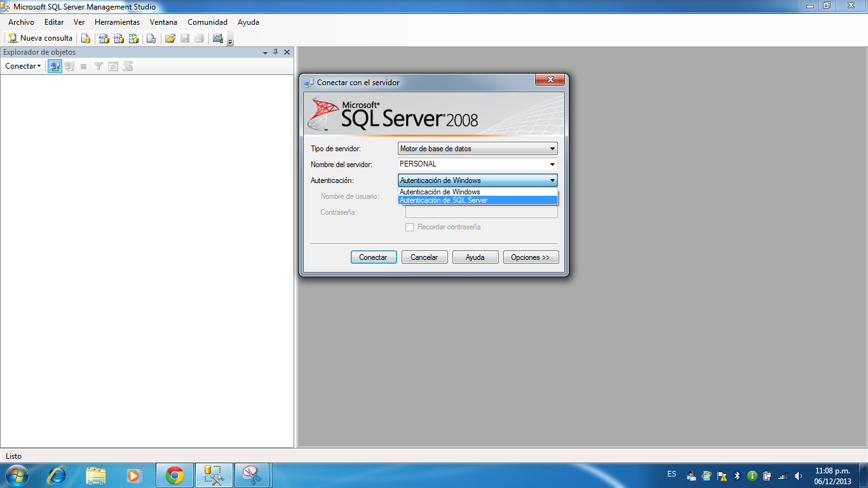This screenshot has height=488, width=868.
Task: Click the script delete icon in Object Explorer toolbar
Action: (x=128, y=66)
